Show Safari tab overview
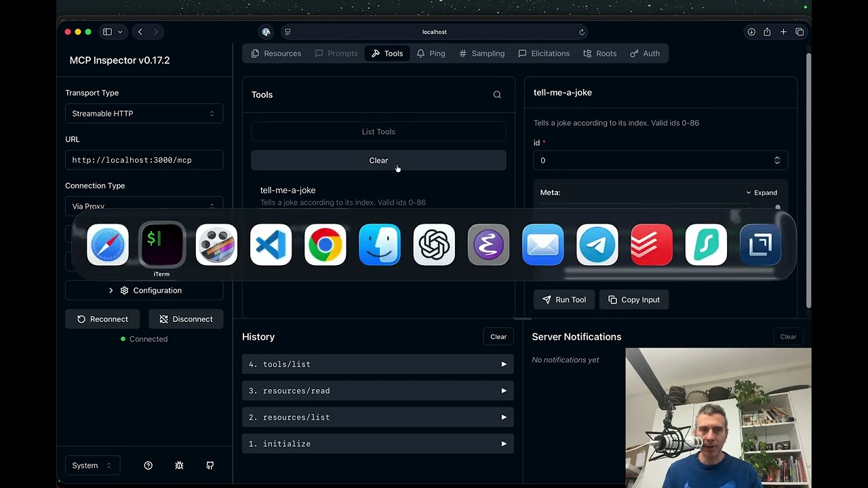The image size is (868, 488). click(x=800, y=32)
